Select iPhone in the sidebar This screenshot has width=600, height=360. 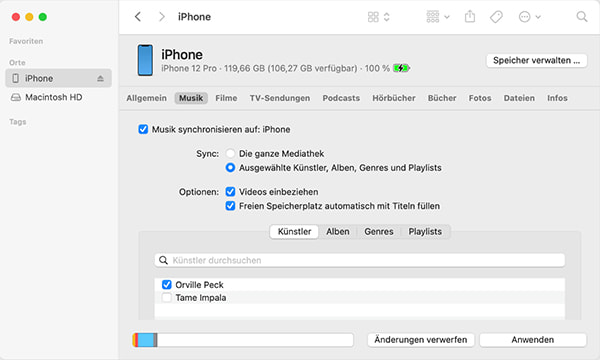tap(59, 78)
